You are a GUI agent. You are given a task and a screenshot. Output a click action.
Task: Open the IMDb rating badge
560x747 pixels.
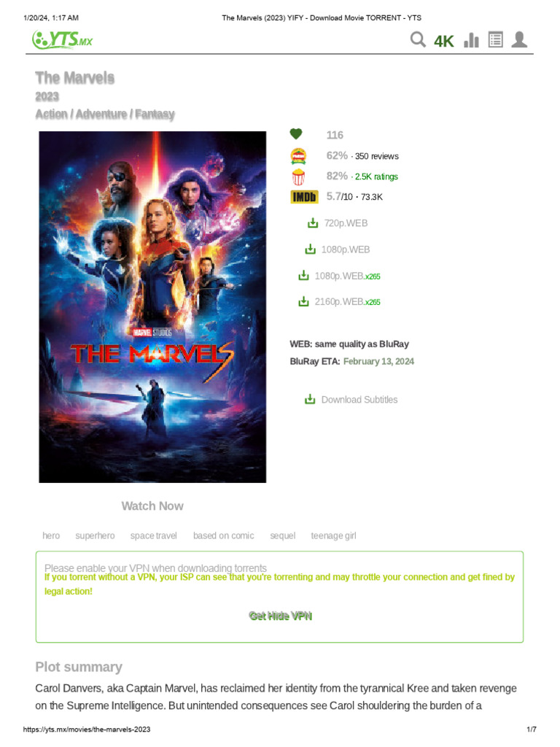coord(304,197)
